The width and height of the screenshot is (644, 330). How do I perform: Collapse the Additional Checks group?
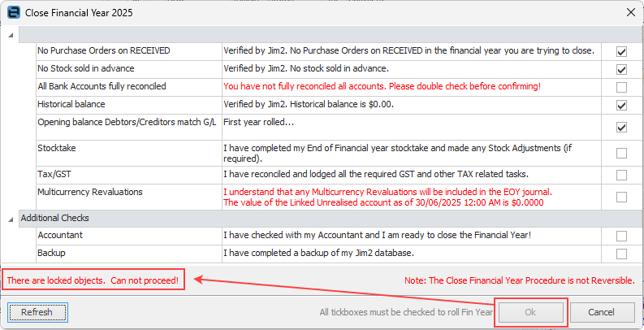pos(11,219)
